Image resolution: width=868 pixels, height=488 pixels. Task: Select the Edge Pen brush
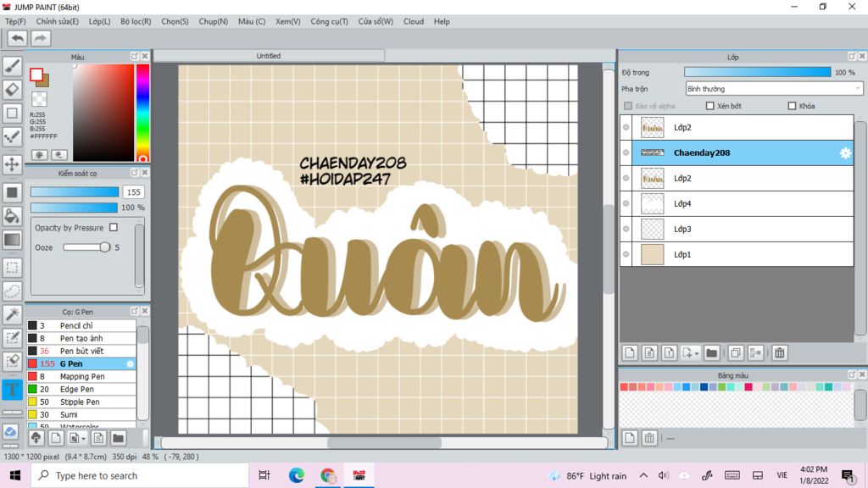click(81, 389)
